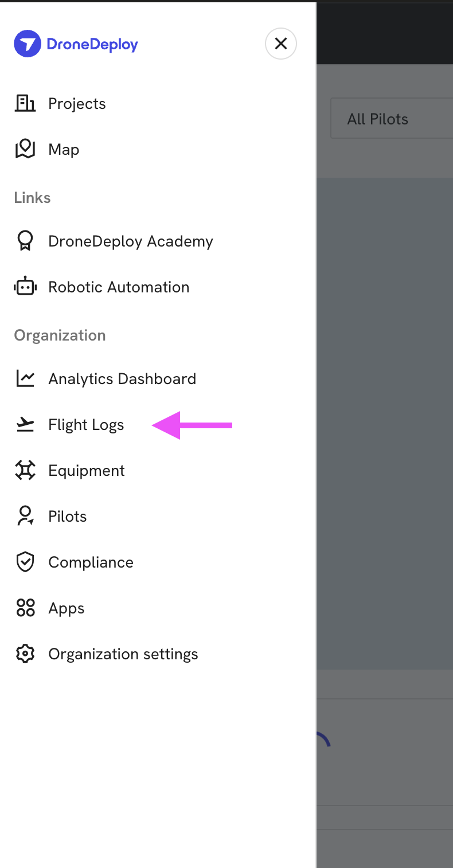Open the Robotic Automation link

point(119,287)
